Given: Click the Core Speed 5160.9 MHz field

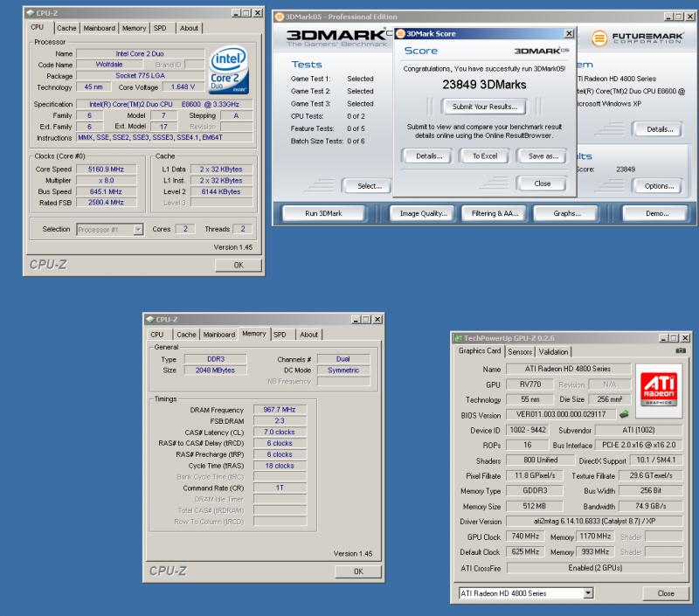Looking at the screenshot, I should click(106, 170).
